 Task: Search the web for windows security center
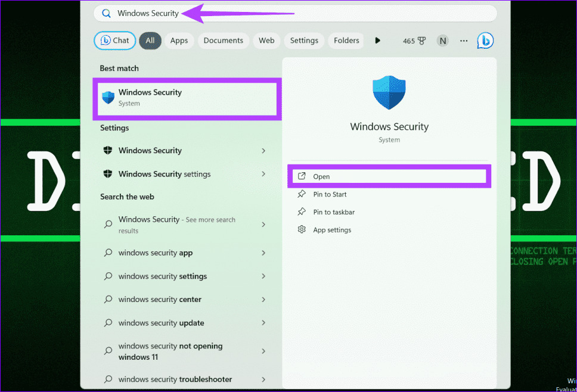pyautogui.click(x=183, y=299)
